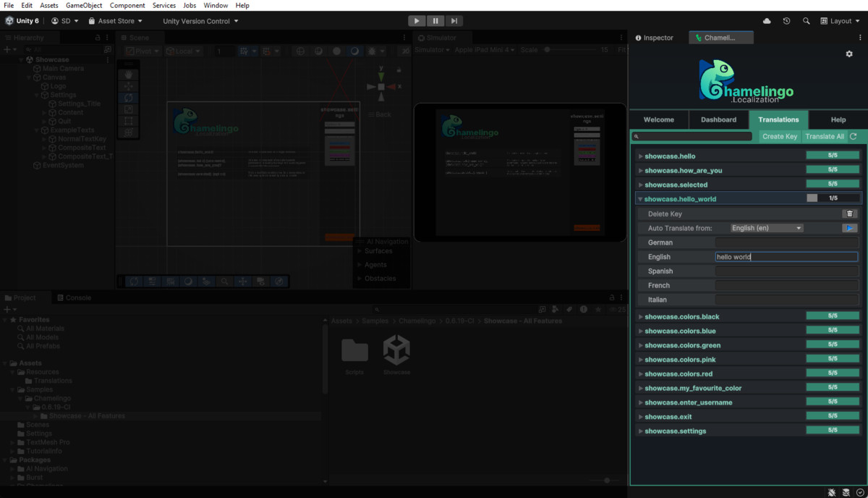Enable Pause in the playback controls
The width and height of the screenshot is (868, 498).
pyautogui.click(x=435, y=20)
